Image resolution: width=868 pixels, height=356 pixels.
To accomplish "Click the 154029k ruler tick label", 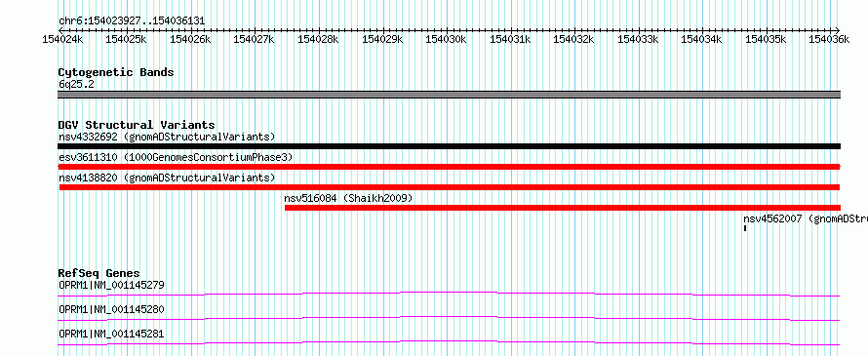I will coord(382,39).
